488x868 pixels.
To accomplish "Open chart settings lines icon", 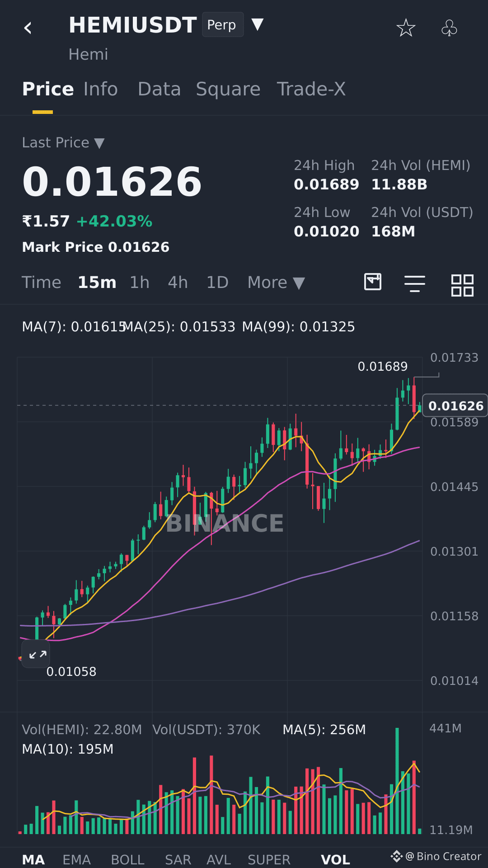I will [x=415, y=283].
